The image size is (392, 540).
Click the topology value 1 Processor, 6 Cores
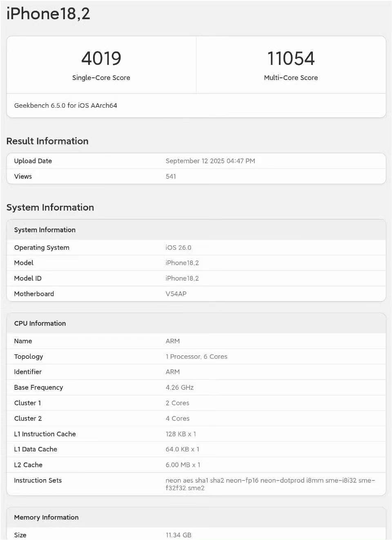(196, 356)
